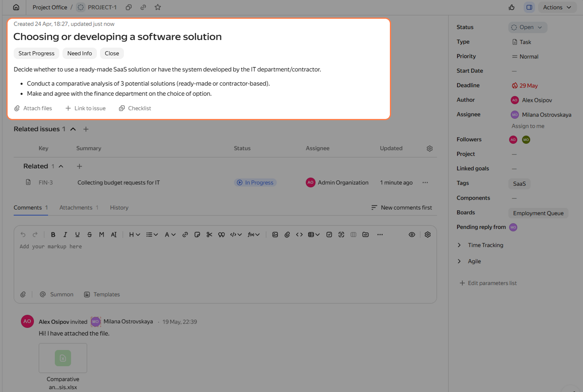The height and width of the screenshot is (392, 583).
Task: Click in the comment text field
Action: tap(225, 263)
